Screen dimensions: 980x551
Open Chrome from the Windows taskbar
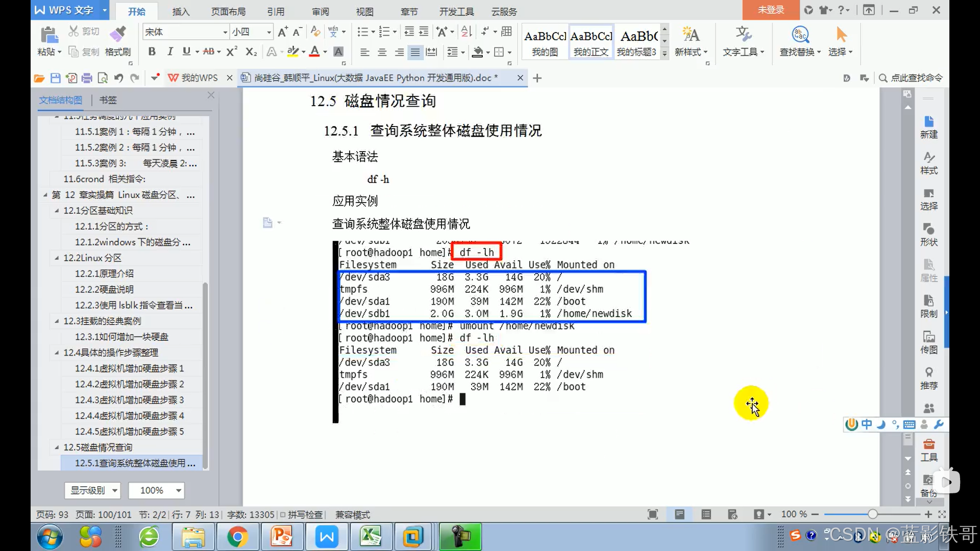[237, 537]
